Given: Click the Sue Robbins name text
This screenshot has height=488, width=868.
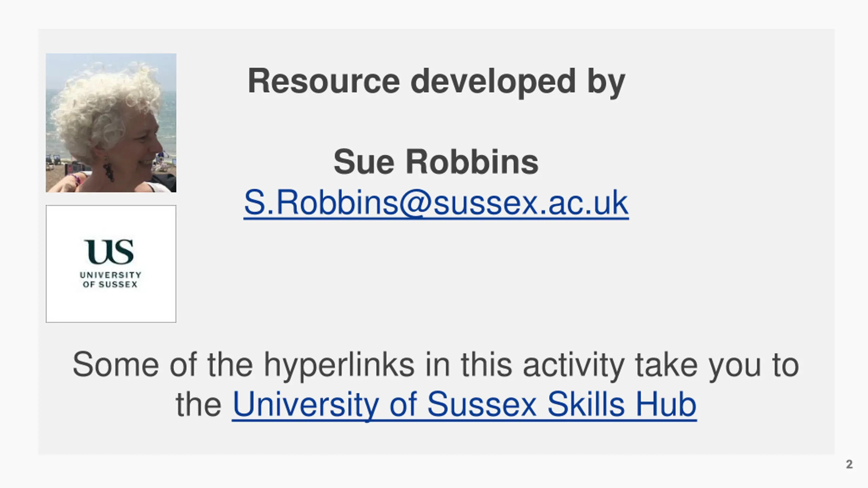Looking at the screenshot, I should pyautogui.click(x=436, y=162).
